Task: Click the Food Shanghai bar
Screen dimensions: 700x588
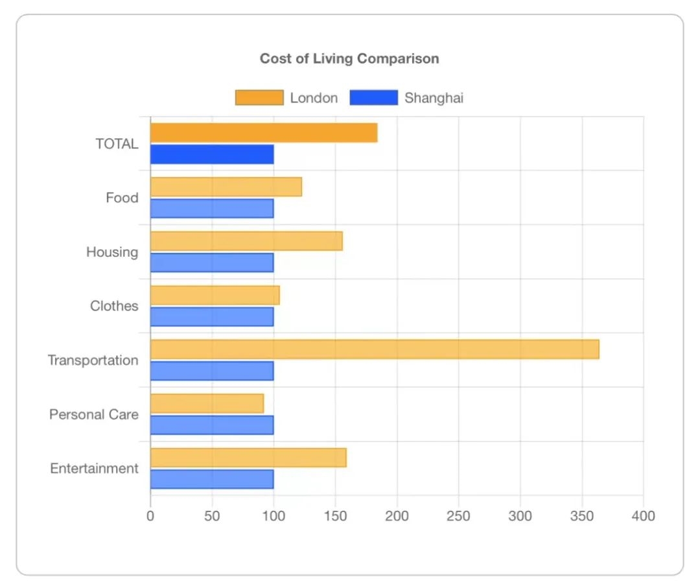Action: click(214, 209)
